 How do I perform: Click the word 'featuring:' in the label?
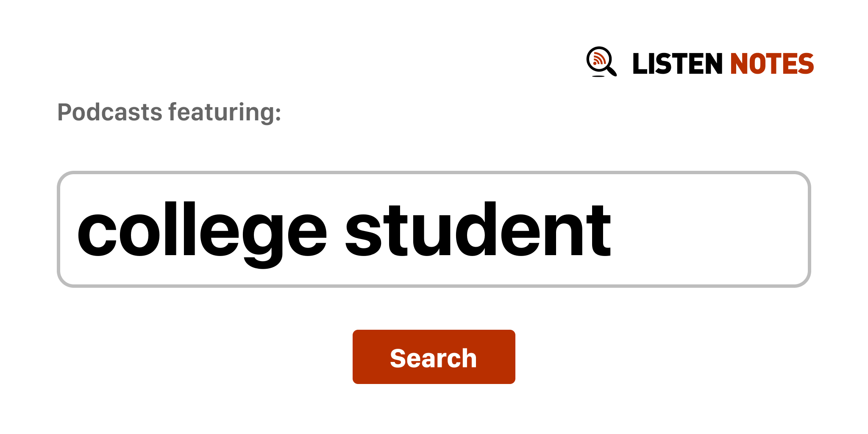click(x=225, y=112)
